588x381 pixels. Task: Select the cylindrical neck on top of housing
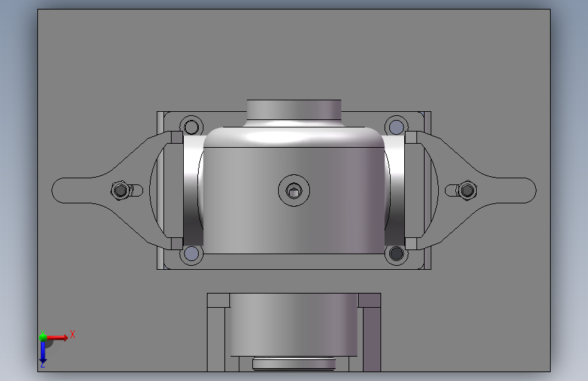[294, 110]
